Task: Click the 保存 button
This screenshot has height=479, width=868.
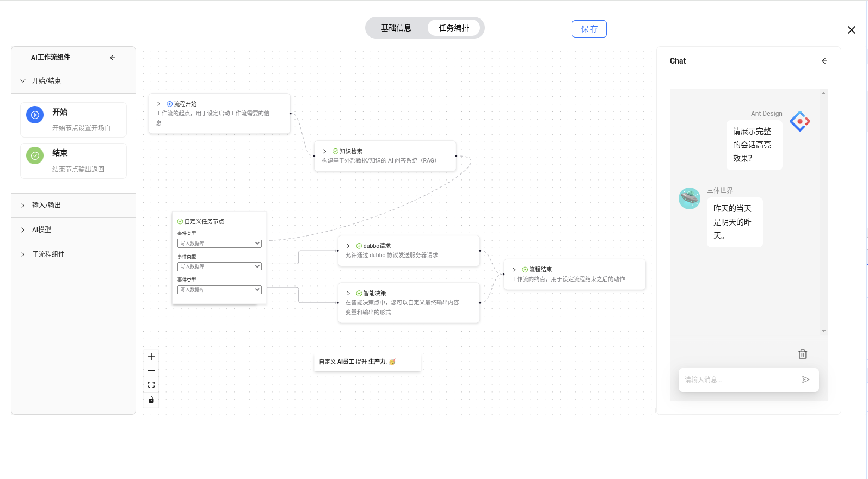Action: pyautogui.click(x=589, y=29)
